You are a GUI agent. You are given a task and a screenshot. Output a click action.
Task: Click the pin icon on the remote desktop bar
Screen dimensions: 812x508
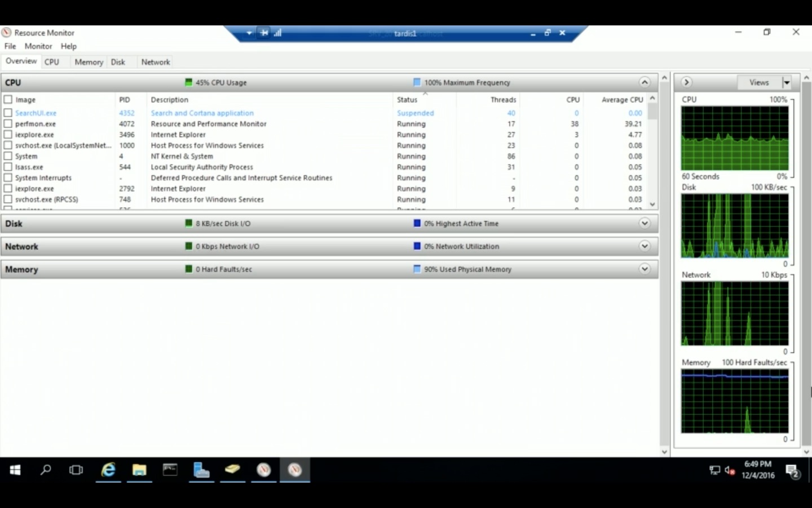click(x=264, y=33)
